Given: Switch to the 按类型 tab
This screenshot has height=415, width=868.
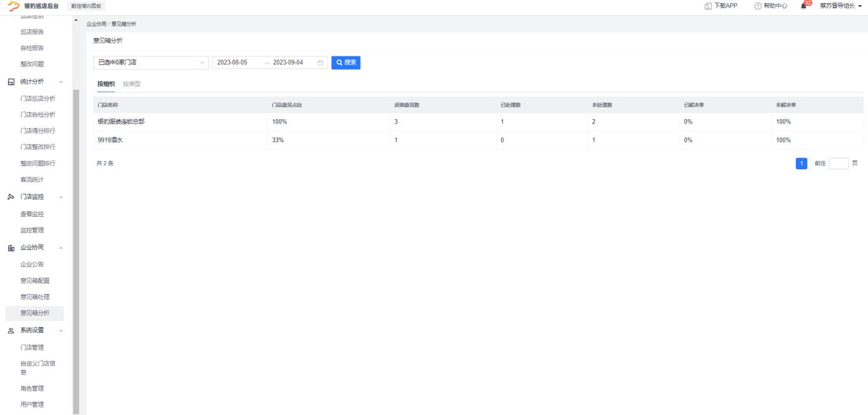Looking at the screenshot, I should point(132,84).
